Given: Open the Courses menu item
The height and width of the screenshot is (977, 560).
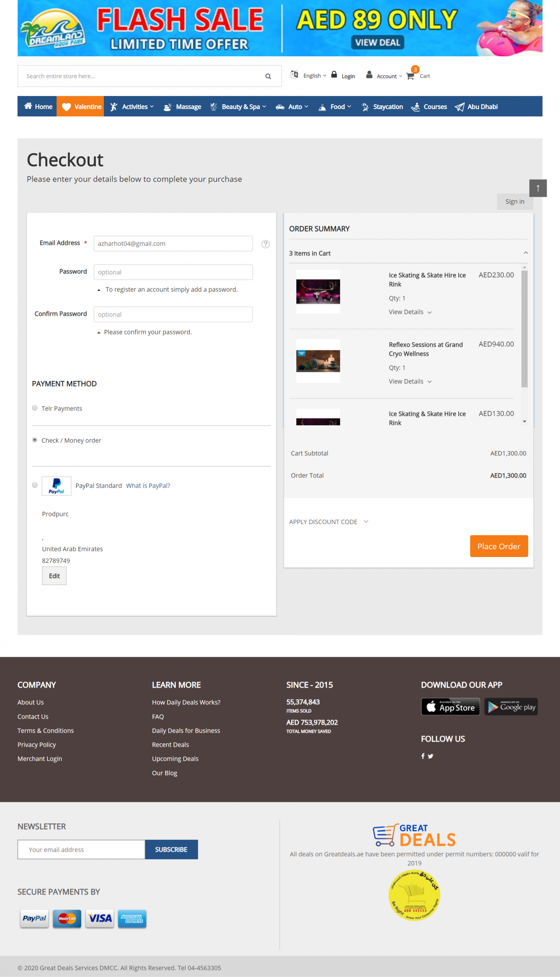Looking at the screenshot, I should 429,107.
